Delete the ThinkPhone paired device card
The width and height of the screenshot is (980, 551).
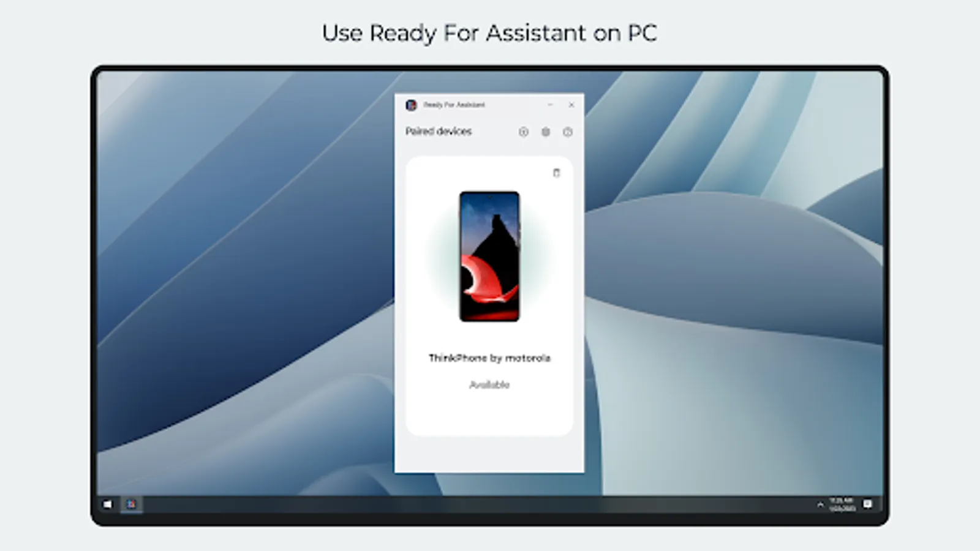[556, 173]
